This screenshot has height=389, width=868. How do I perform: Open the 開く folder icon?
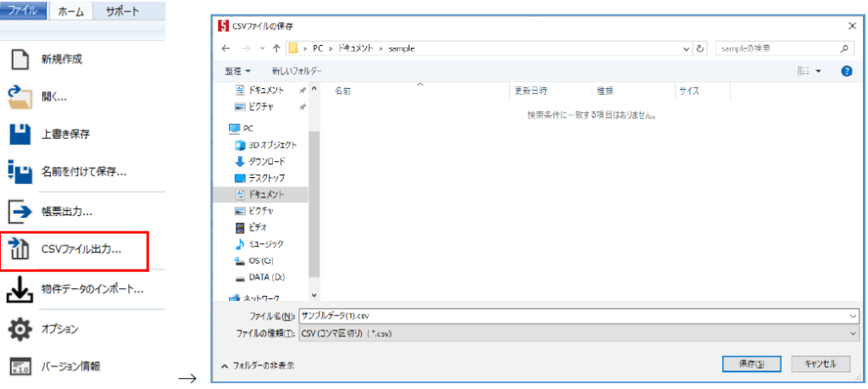pos(19,96)
